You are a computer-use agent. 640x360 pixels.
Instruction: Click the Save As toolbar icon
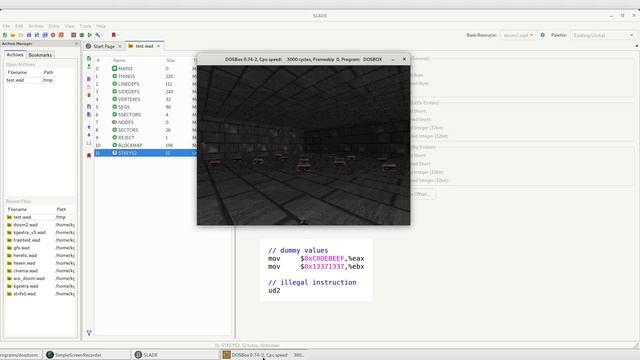point(37,35)
